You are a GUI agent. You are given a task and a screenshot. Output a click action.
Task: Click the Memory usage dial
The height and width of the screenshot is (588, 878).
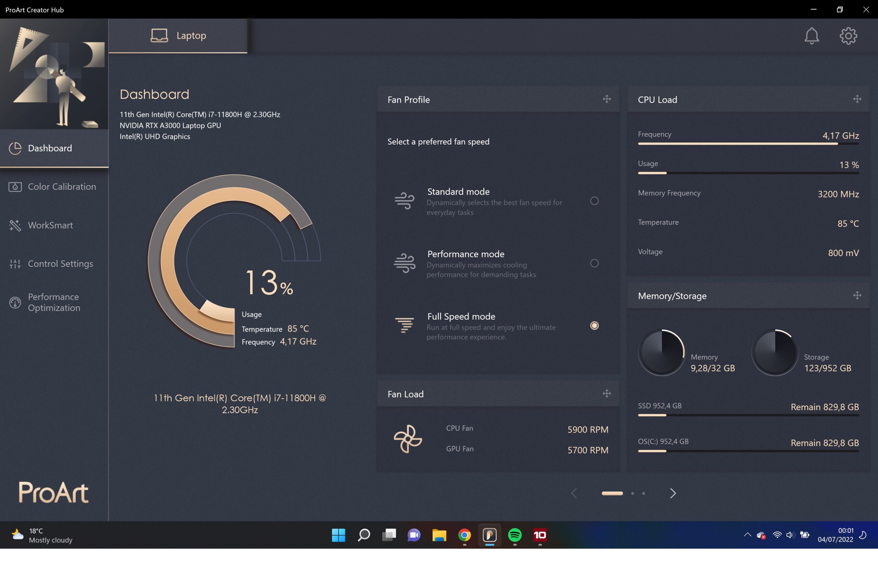662,352
